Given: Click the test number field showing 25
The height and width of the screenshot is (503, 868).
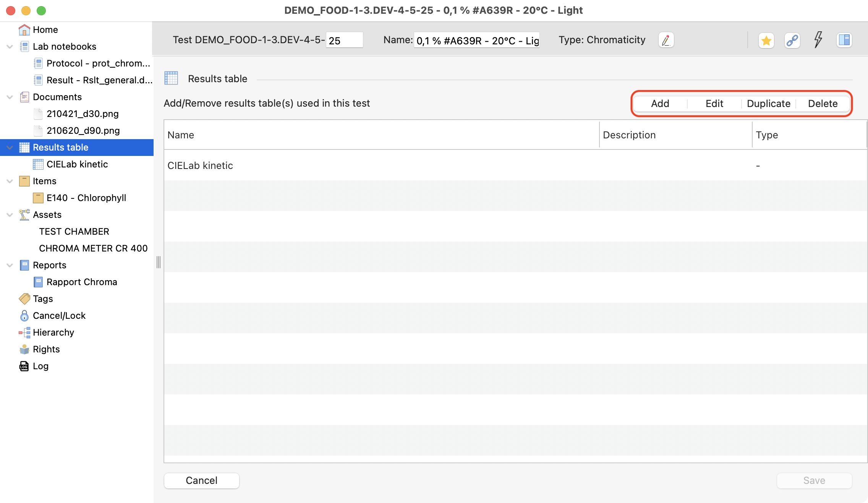Looking at the screenshot, I should coord(345,40).
